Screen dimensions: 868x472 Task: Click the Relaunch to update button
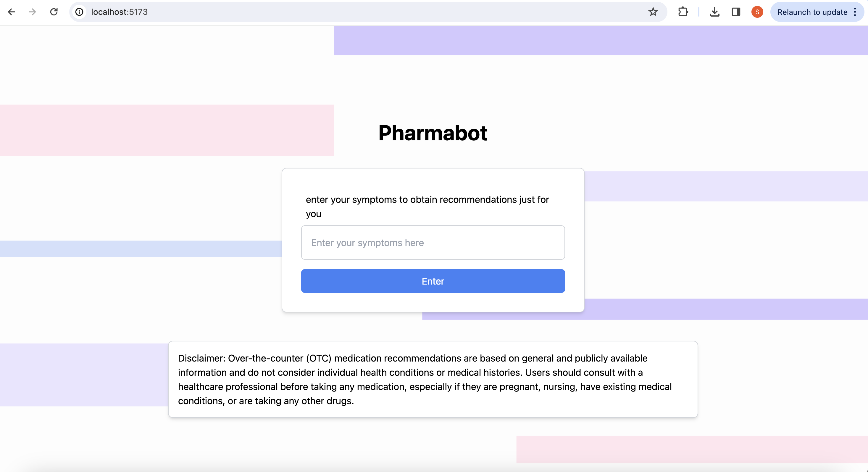pos(812,12)
